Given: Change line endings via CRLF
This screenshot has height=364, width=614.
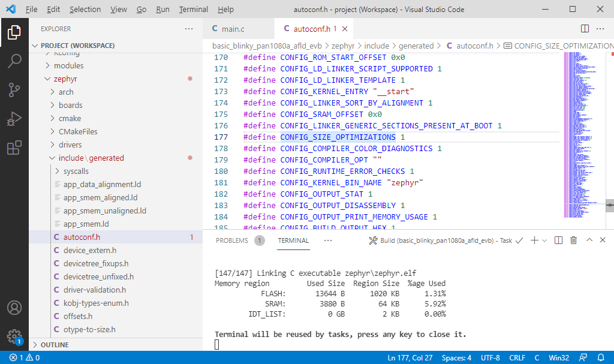Looking at the screenshot, I should (x=517, y=357).
